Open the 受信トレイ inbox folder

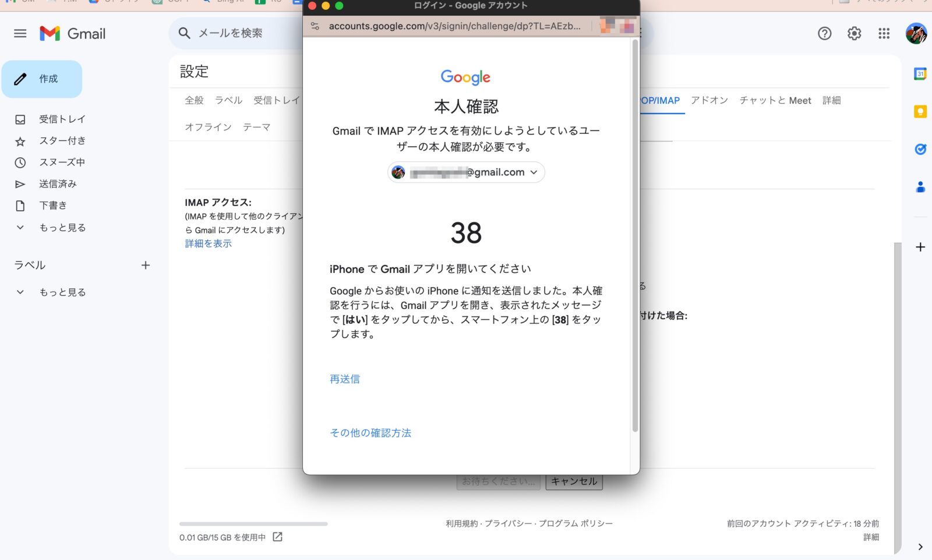coord(62,119)
